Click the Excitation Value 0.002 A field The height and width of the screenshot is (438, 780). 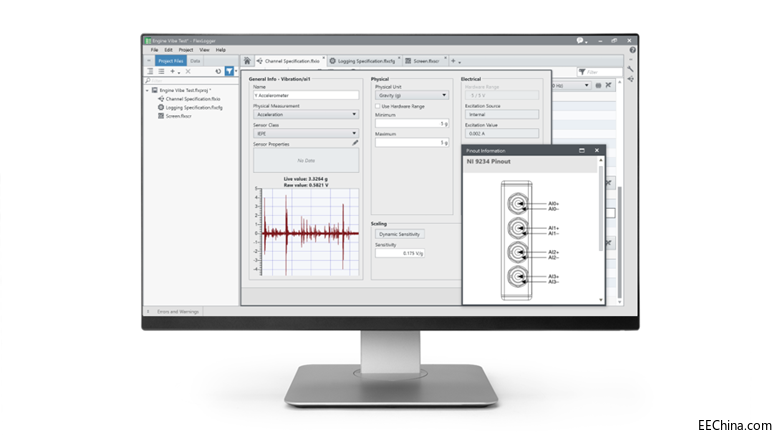pyautogui.click(x=501, y=133)
